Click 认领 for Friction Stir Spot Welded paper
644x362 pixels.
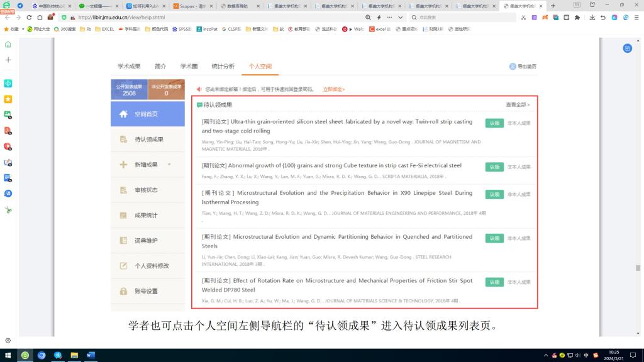click(x=494, y=282)
